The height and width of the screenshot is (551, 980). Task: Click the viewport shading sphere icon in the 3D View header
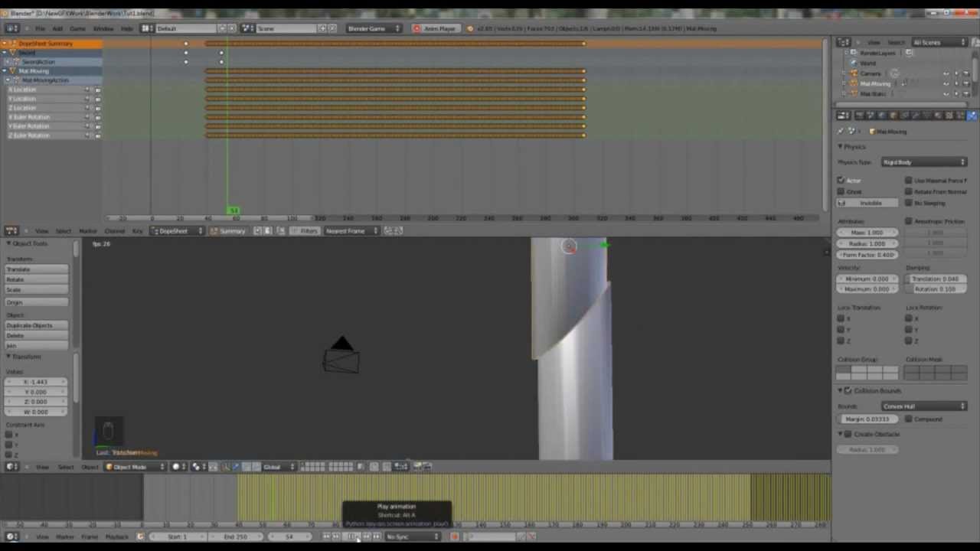[177, 467]
